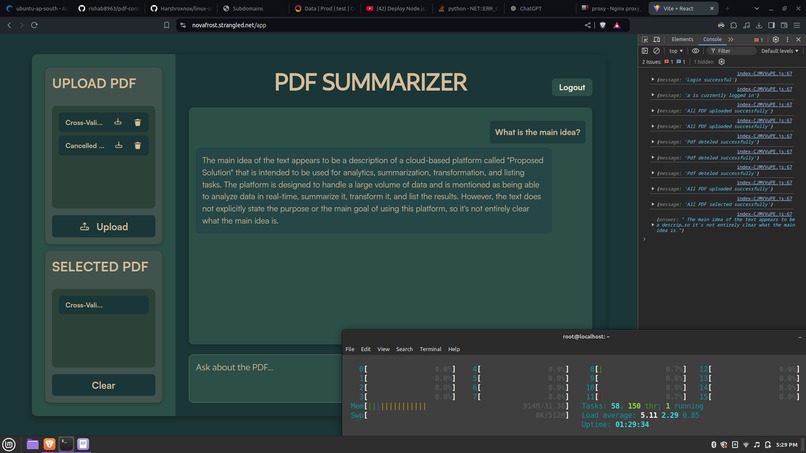
Task: Download the Cancelled ... PDF
Action: point(119,146)
